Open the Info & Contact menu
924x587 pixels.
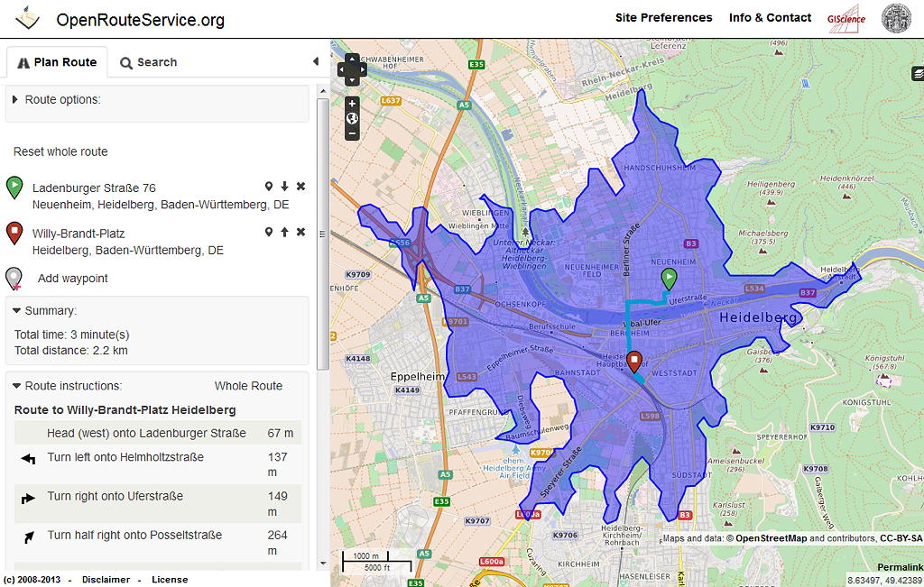tap(771, 18)
